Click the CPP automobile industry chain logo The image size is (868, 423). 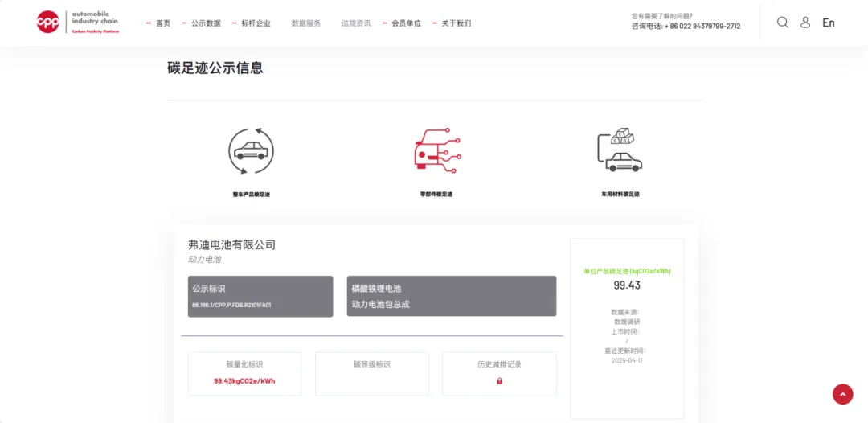[x=78, y=23]
